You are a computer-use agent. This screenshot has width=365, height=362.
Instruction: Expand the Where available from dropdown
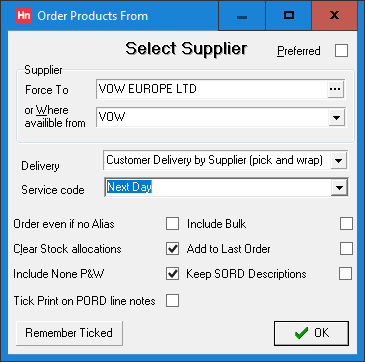(x=336, y=117)
